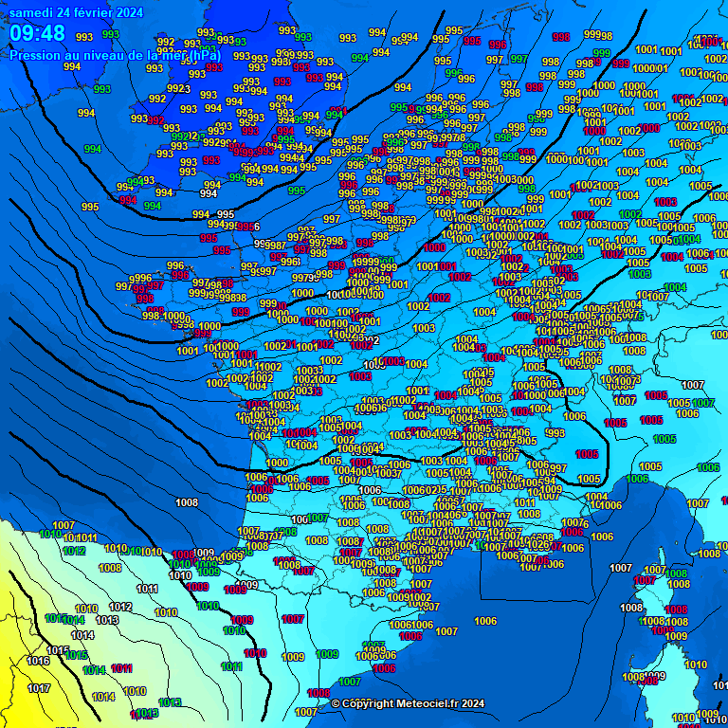Click the lone yellow 1006 in open sea
This screenshot has height=728, width=728.
click(485, 621)
